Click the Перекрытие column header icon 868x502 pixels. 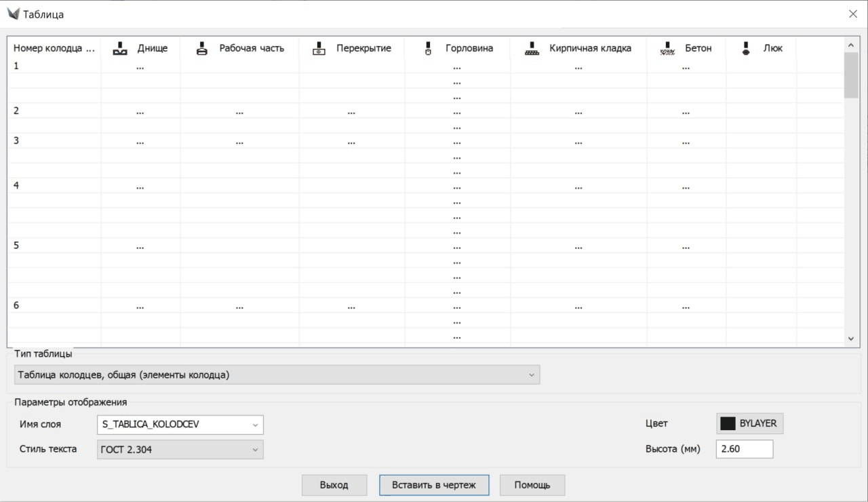point(319,49)
